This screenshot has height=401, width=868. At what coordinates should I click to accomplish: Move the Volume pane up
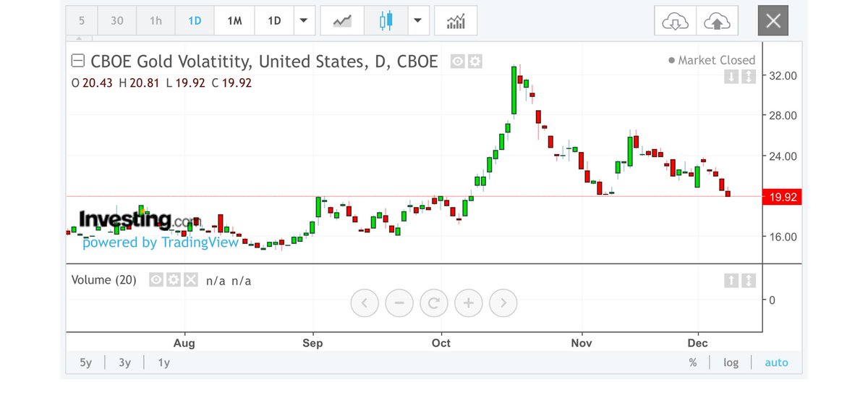point(732,280)
